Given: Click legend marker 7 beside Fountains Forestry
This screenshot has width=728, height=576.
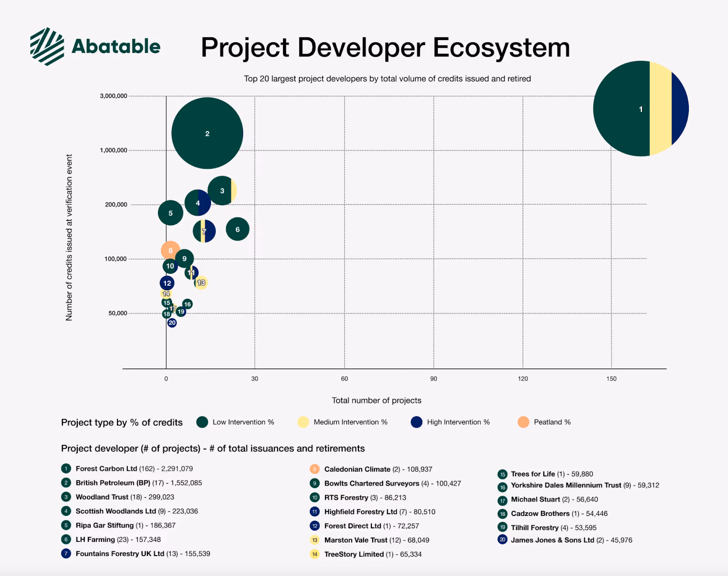Looking at the screenshot, I should click(66, 554).
